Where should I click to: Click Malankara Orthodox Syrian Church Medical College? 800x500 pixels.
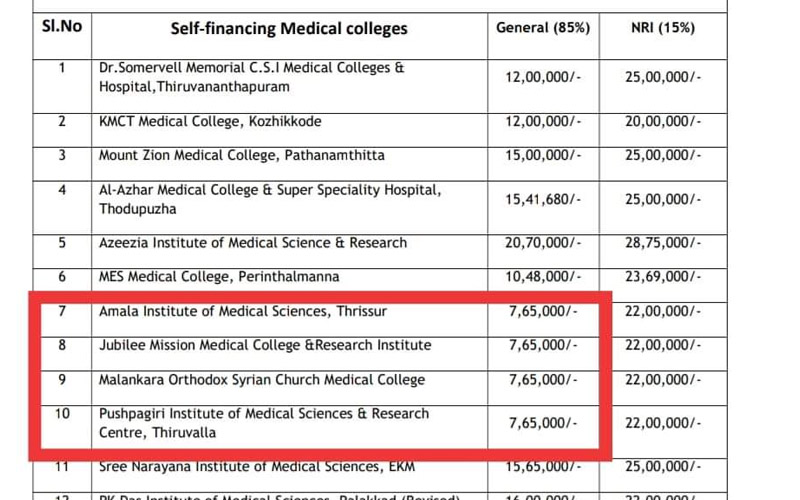[261, 380]
